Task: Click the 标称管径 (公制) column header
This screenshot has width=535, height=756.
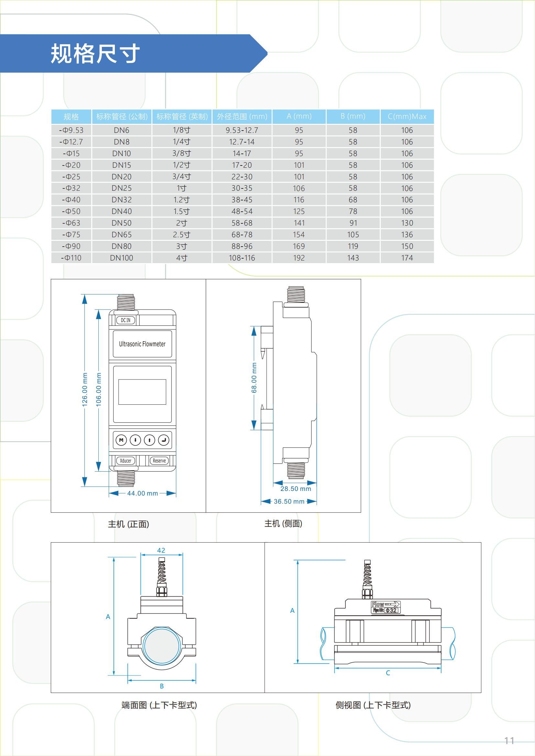Action: coord(122,117)
